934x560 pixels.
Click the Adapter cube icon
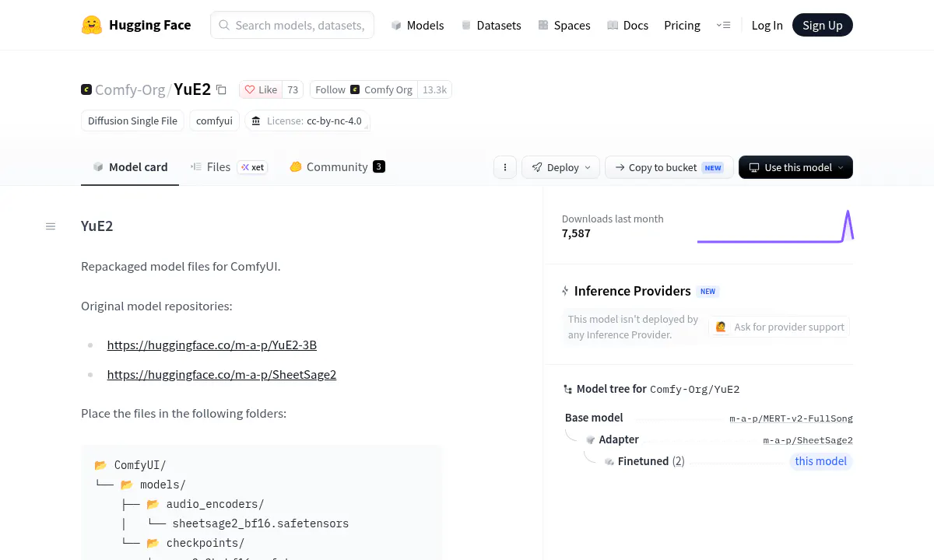point(591,439)
